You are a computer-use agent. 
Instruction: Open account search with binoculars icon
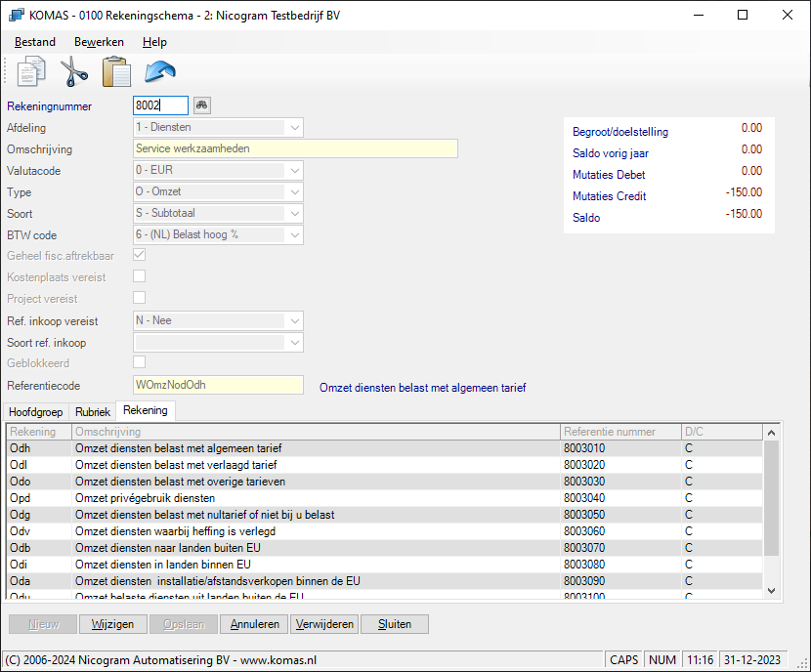tap(201, 105)
